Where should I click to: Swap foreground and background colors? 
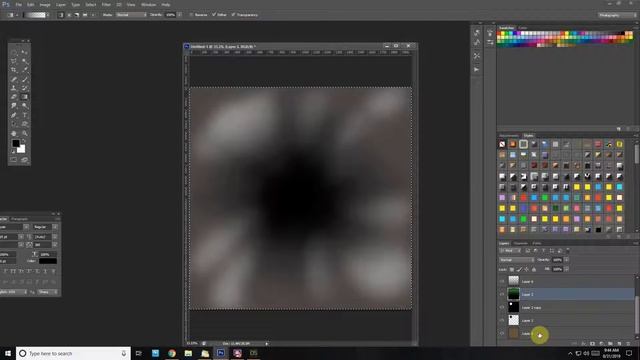[x=23, y=141]
